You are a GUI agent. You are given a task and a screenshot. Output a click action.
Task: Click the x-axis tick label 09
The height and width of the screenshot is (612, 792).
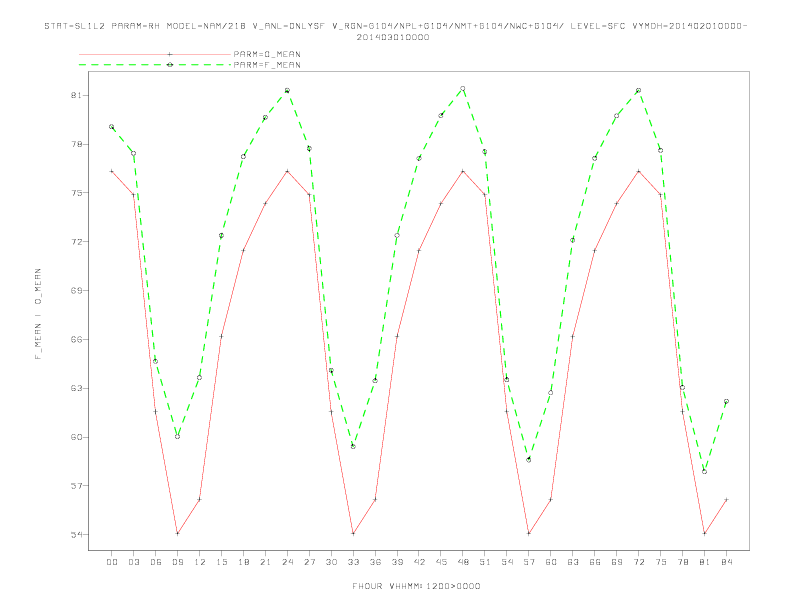click(x=177, y=562)
